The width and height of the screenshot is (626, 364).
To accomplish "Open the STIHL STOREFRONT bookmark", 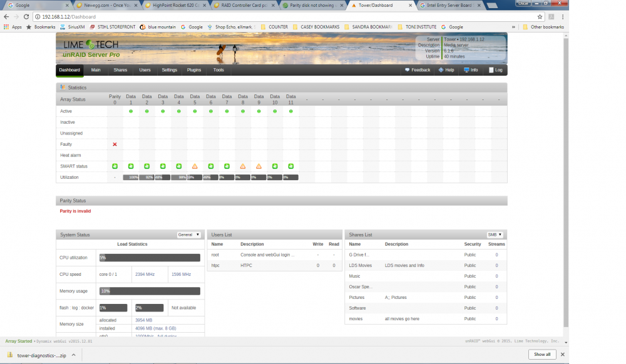I will click(x=113, y=27).
